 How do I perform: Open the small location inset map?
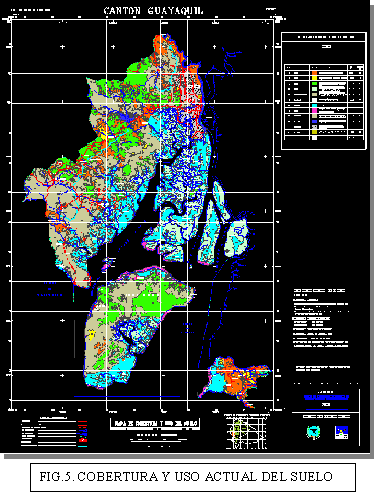tap(247, 432)
